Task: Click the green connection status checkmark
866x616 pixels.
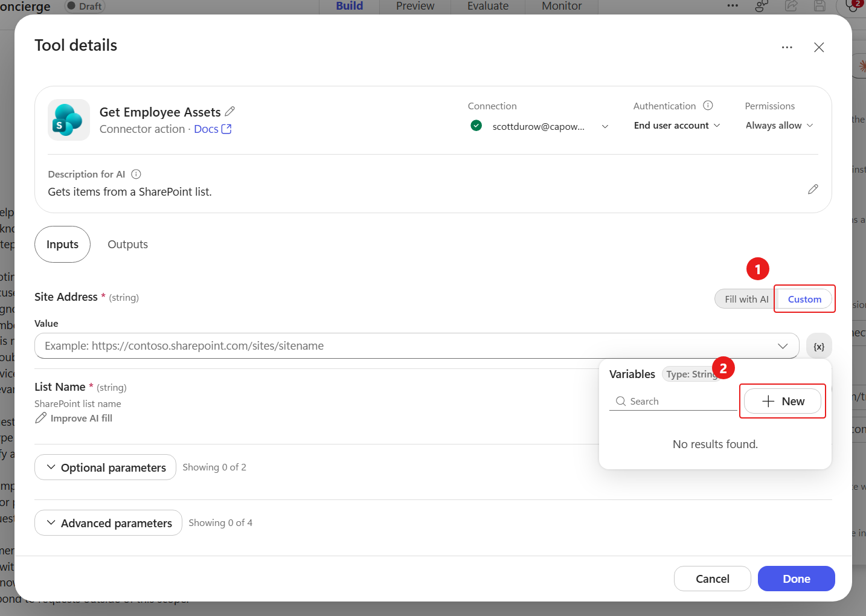Action: click(x=476, y=126)
